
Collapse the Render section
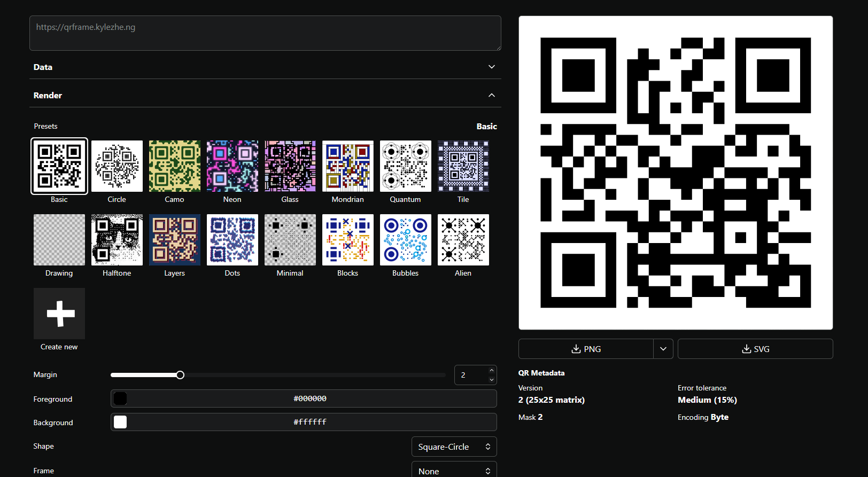coord(265,95)
